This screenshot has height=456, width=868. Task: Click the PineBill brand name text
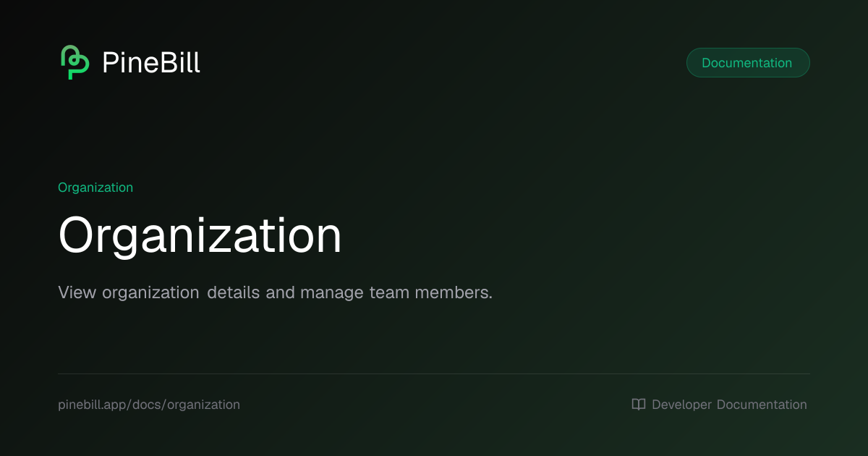click(x=151, y=63)
